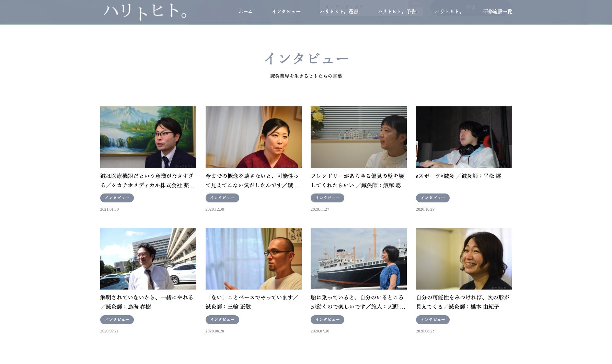
Task: Select インタビュー in the top navigation
Action: coord(286,12)
